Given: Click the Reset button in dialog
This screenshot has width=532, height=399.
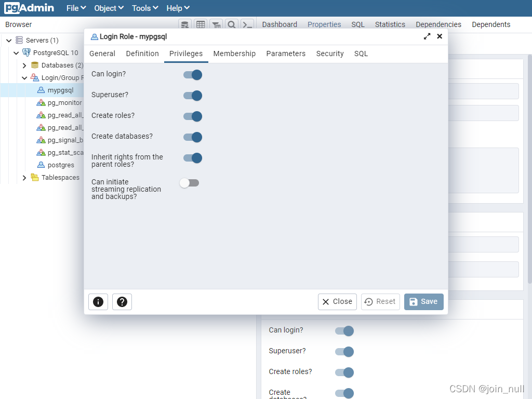Looking at the screenshot, I should [380, 302].
